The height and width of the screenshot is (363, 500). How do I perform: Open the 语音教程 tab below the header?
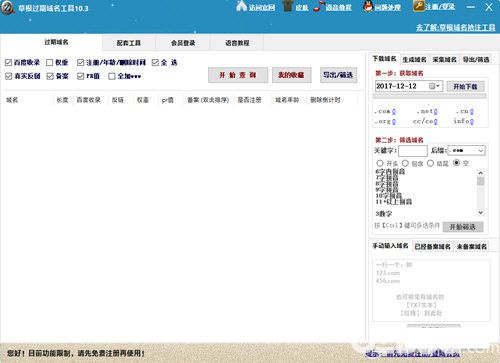pyautogui.click(x=237, y=43)
